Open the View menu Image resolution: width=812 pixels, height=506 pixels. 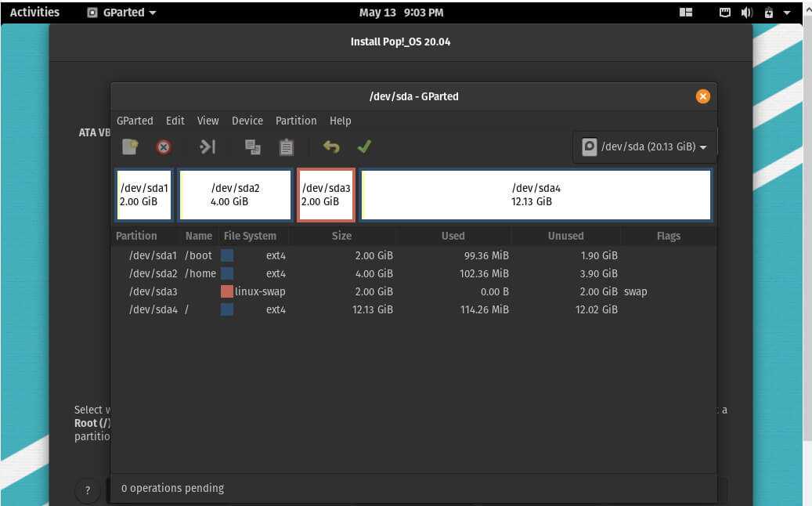tap(208, 121)
